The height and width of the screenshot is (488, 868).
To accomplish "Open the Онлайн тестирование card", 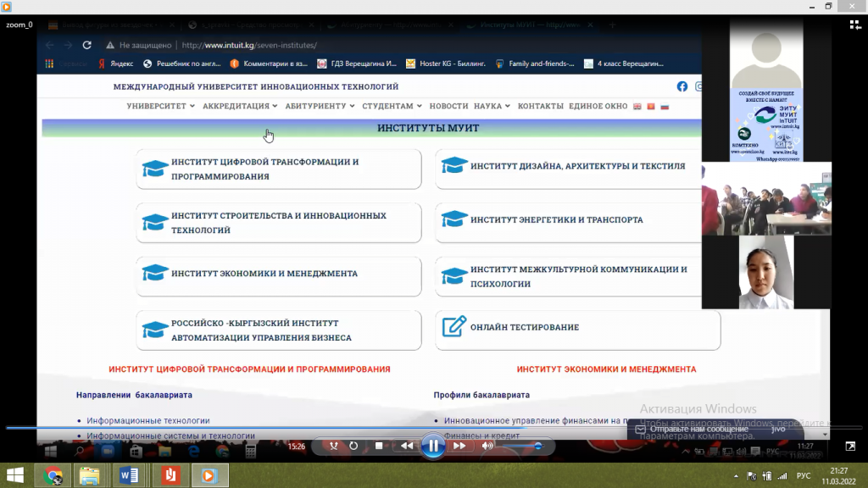I will click(x=578, y=330).
